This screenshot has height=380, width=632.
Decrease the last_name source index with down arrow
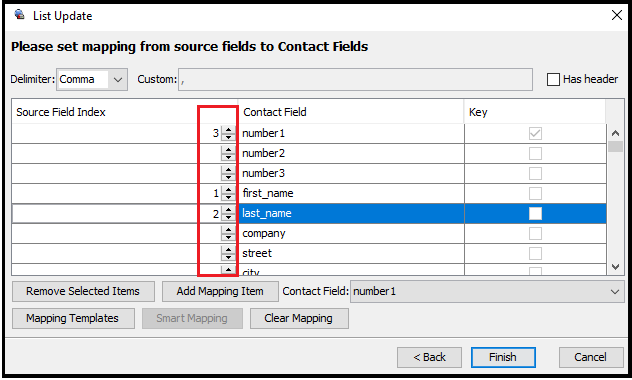click(229, 217)
